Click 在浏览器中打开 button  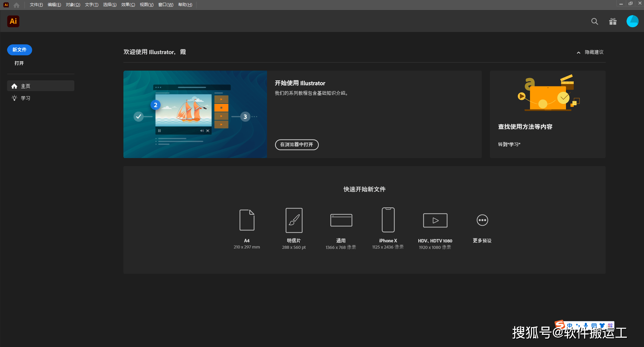click(297, 145)
